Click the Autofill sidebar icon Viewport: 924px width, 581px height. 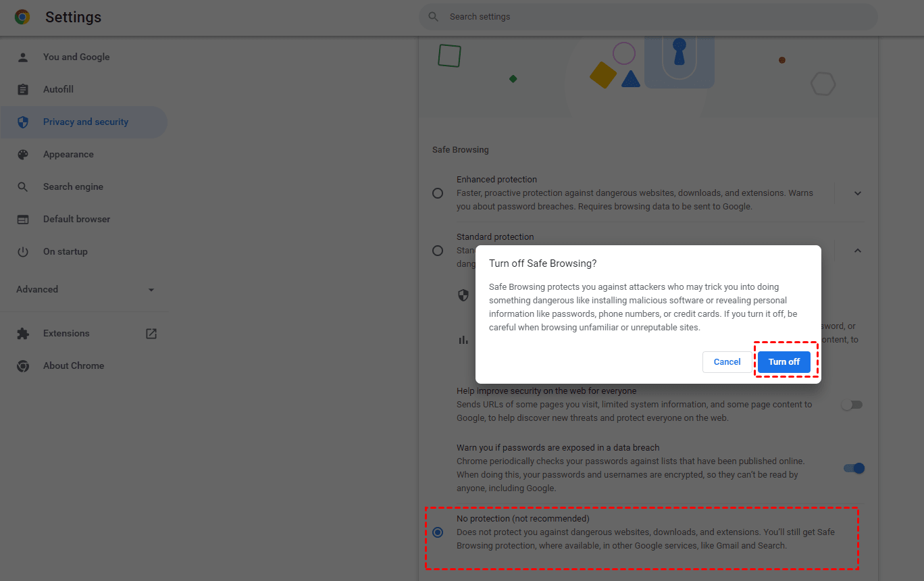point(23,89)
